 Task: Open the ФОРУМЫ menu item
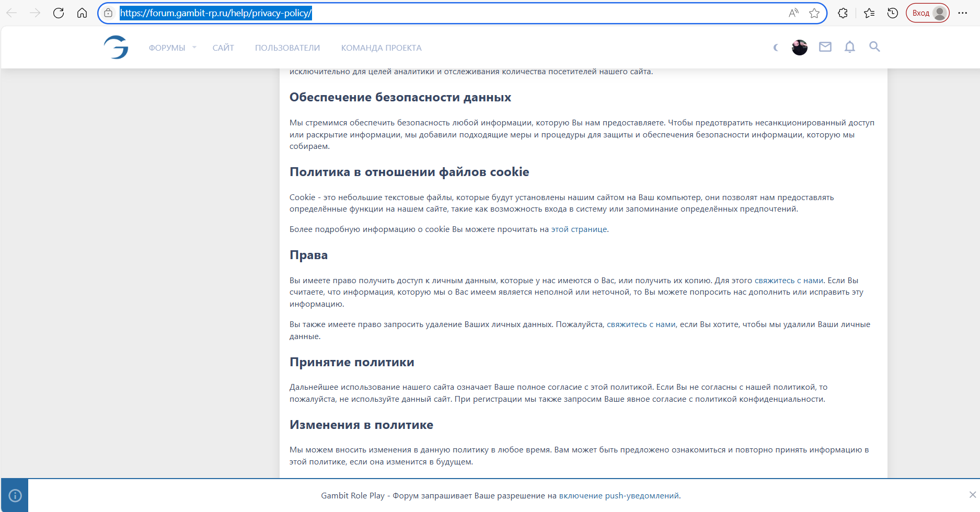pyautogui.click(x=167, y=48)
